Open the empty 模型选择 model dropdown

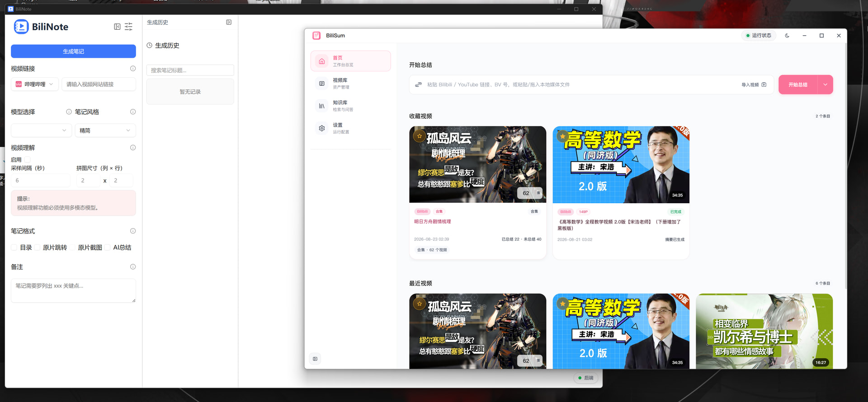click(x=41, y=131)
